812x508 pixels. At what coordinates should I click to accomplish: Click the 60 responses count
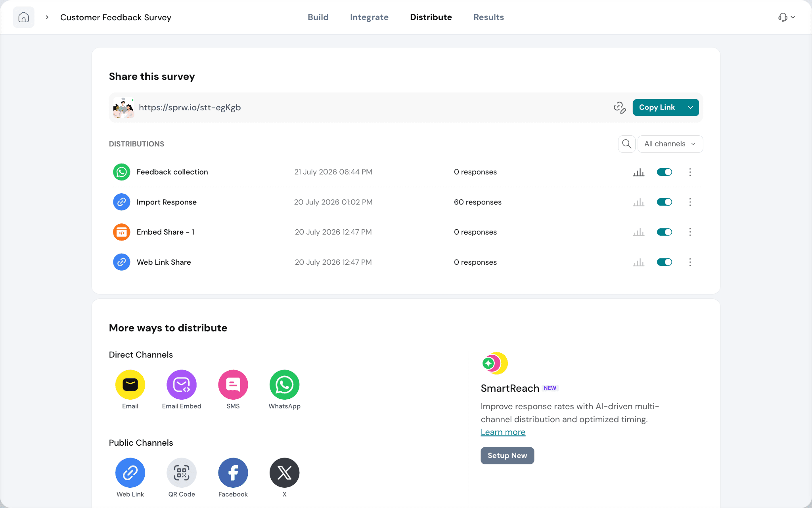pyautogui.click(x=477, y=202)
